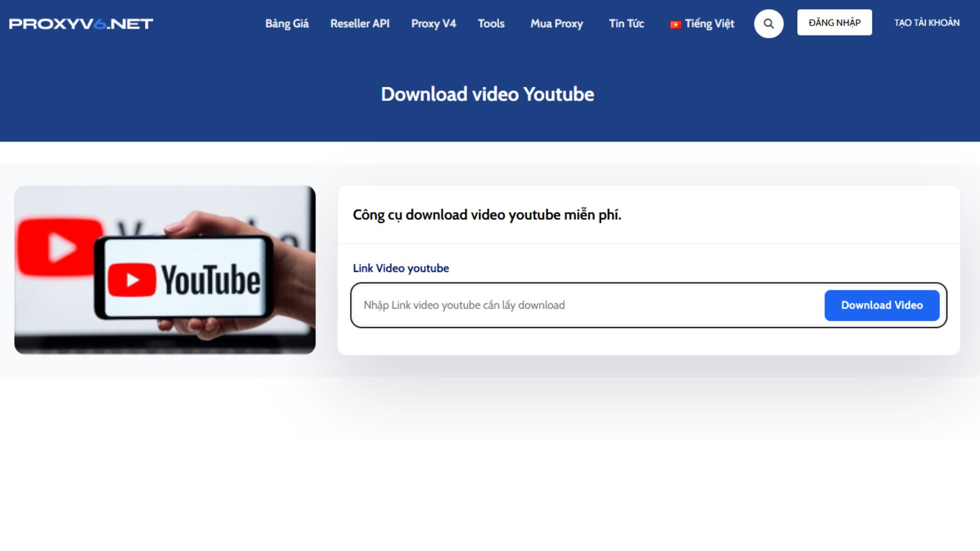Screen dimensions: 980x551
Task: Click the TẠO TÀI KHOẢN link
Action: point(927,22)
